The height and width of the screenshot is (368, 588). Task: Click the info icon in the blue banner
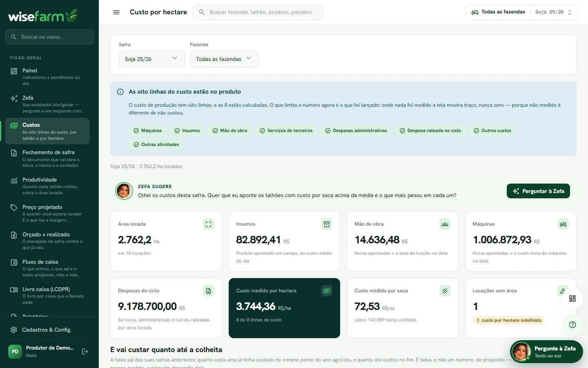coord(120,92)
